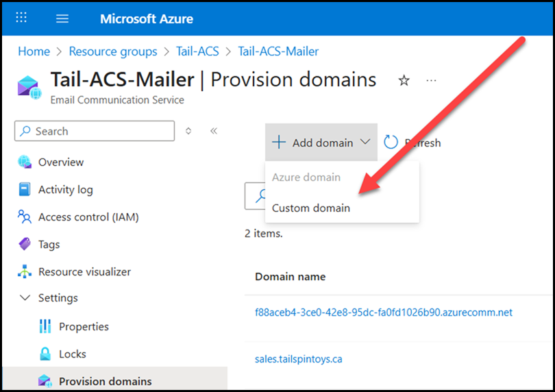Go to Resource groups breadcrumb

click(113, 51)
